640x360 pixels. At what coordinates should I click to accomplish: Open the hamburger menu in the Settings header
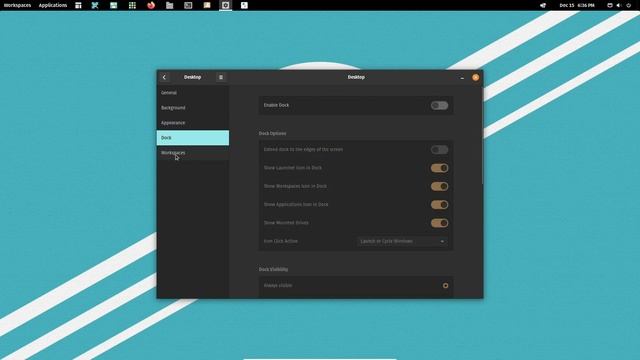click(x=221, y=77)
